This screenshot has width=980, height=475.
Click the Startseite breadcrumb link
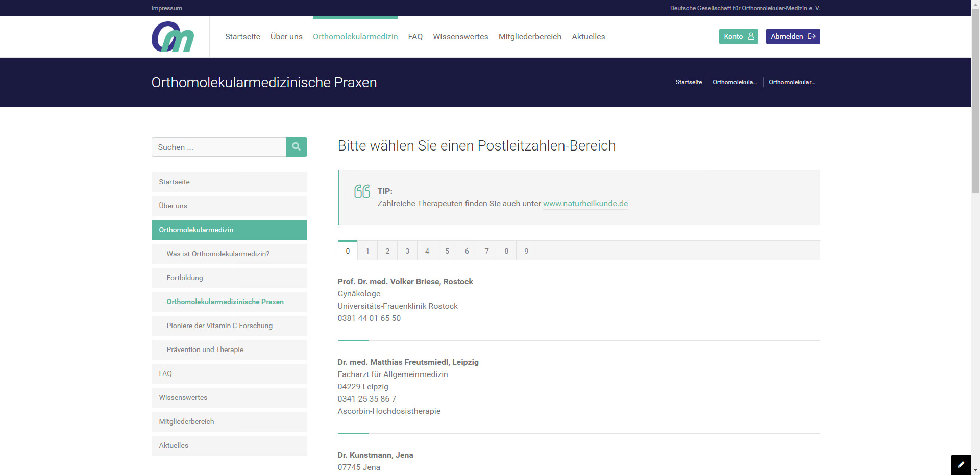click(689, 82)
